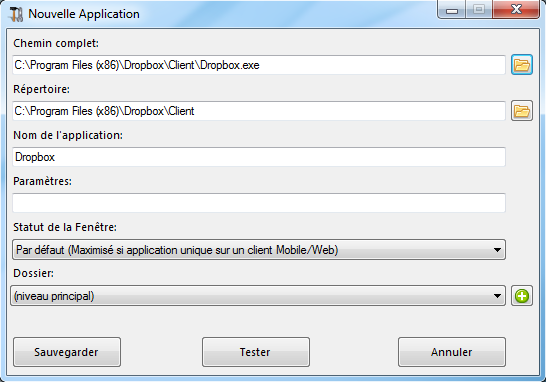546x382 pixels.
Task: Focus the Chemin complet path field
Action: 259,65
